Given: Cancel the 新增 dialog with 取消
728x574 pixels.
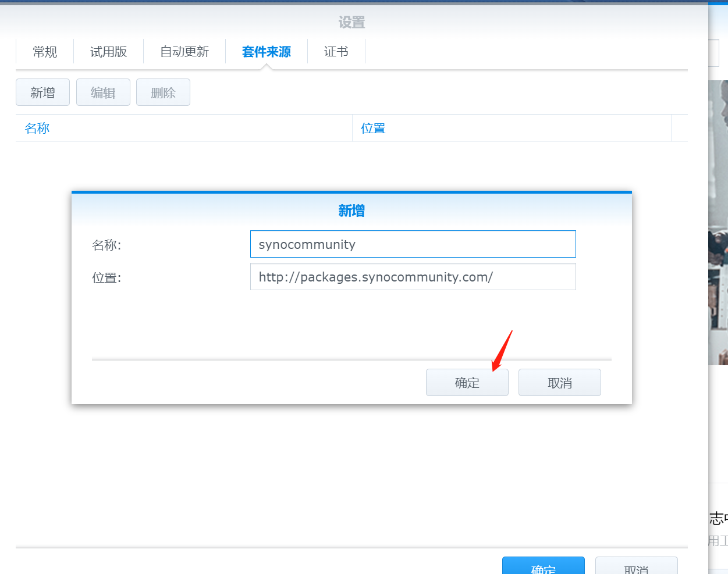Looking at the screenshot, I should (560, 383).
